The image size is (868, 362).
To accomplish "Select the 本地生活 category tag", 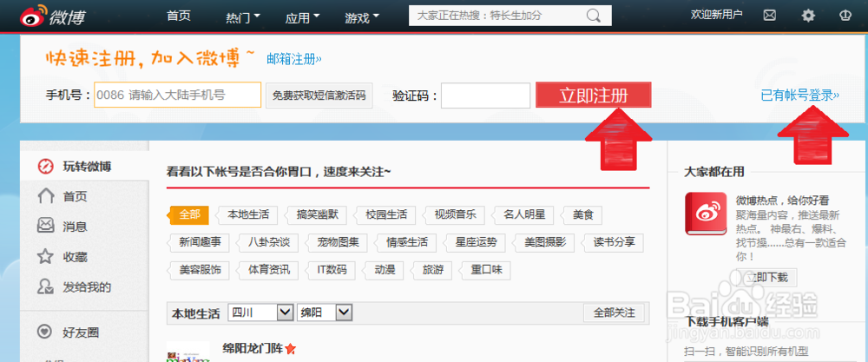I will [x=247, y=214].
